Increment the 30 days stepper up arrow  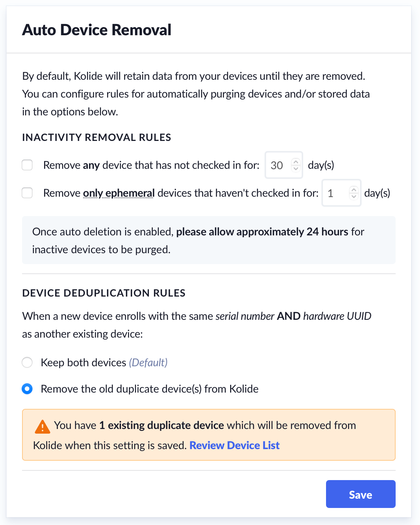296,162
